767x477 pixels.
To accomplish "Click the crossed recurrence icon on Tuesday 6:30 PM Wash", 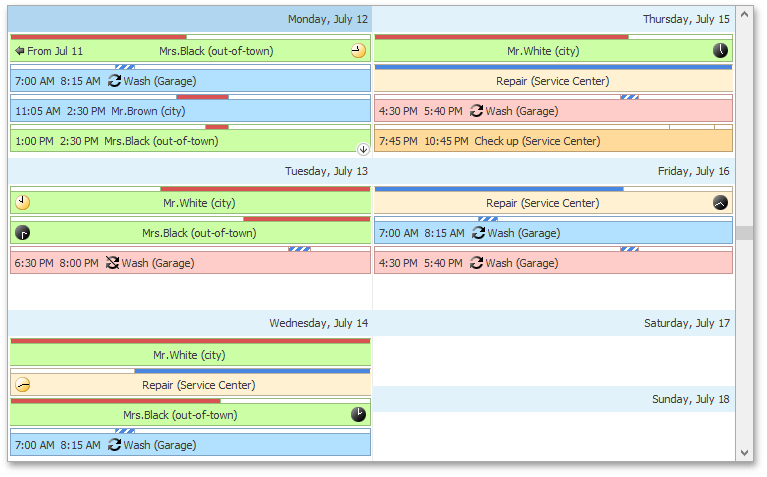I will (x=113, y=263).
